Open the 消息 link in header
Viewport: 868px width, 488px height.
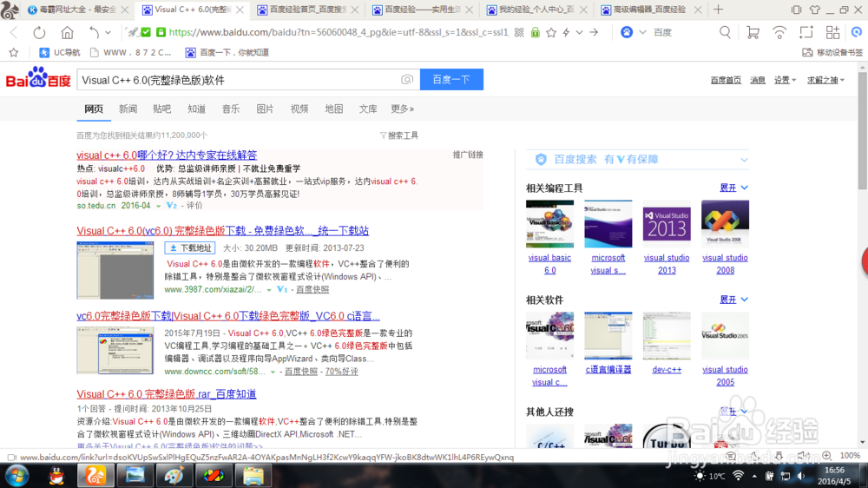click(757, 80)
